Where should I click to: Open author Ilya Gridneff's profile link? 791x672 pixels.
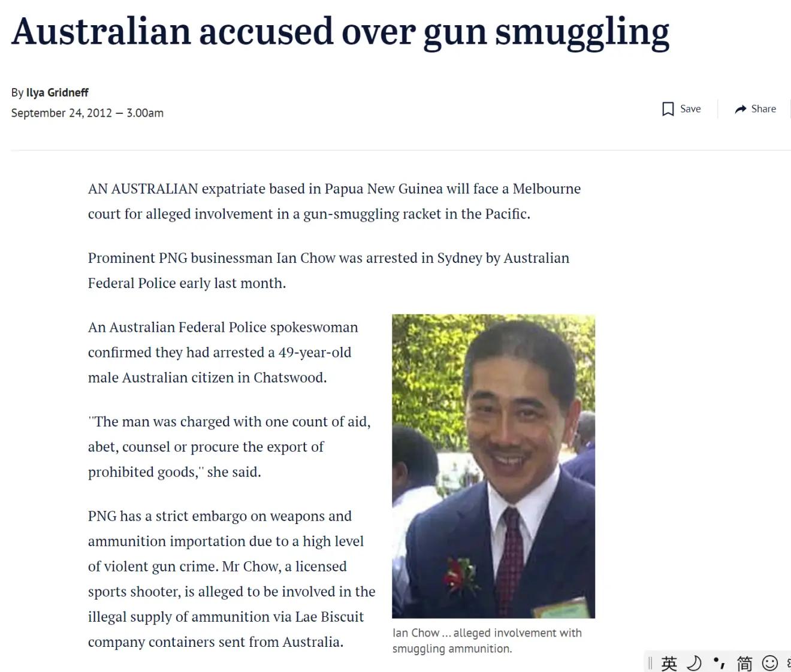coord(57,93)
